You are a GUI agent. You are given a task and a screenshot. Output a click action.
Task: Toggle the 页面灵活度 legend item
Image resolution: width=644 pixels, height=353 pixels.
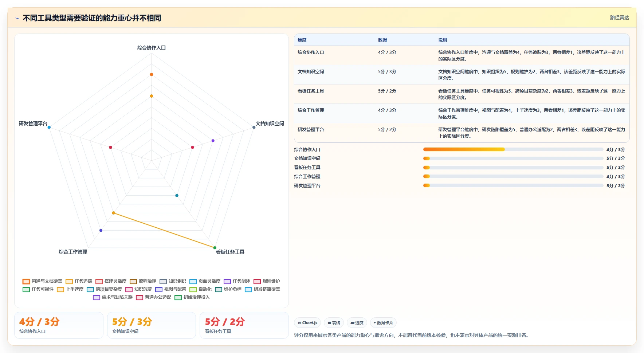pyautogui.click(x=205, y=281)
